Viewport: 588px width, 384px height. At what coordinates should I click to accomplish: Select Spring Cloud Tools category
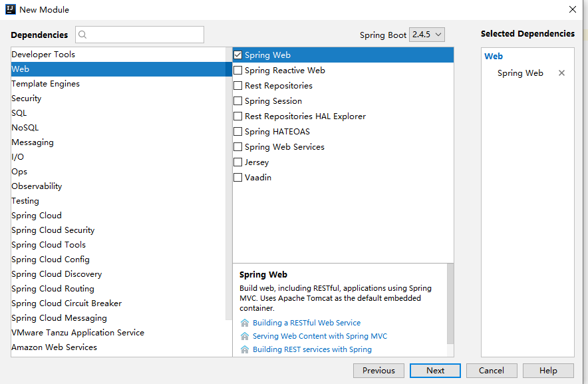tap(118, 245)
